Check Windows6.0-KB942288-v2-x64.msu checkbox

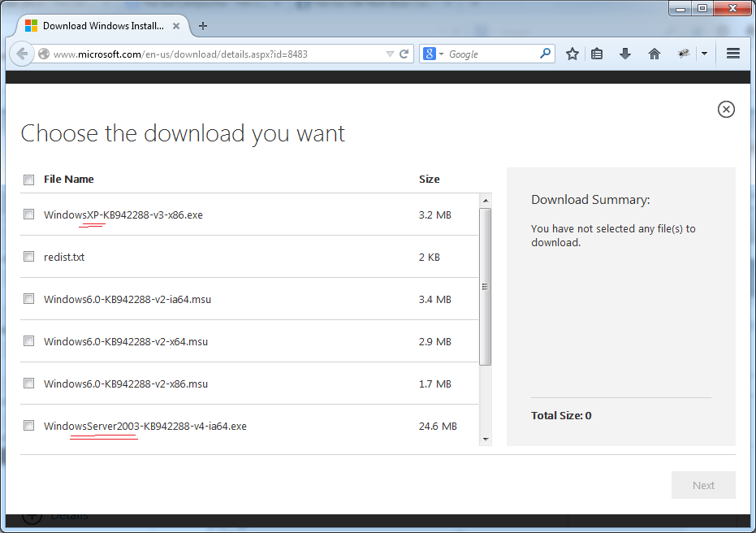(29, 341)
